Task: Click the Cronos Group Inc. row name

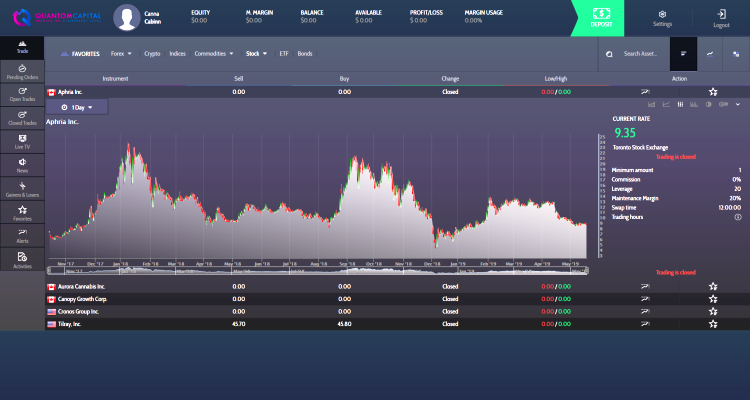Action: pos(78,311)
